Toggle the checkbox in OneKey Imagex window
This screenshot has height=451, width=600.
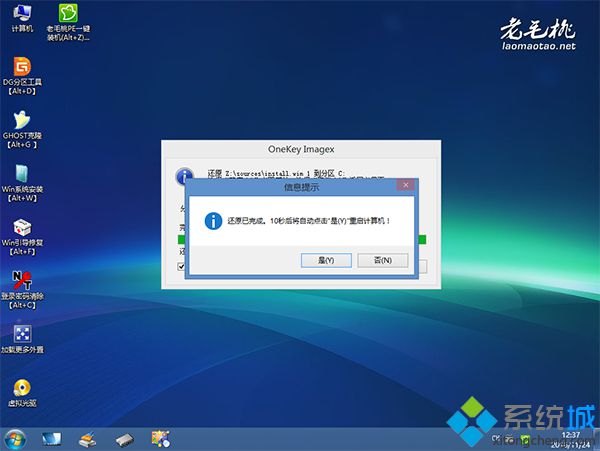click(181, 266)
